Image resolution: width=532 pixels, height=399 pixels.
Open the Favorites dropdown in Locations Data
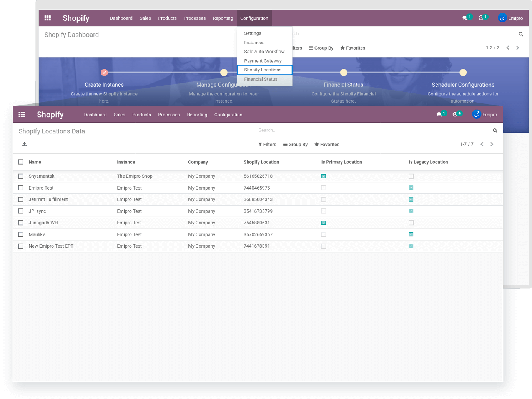327,145
